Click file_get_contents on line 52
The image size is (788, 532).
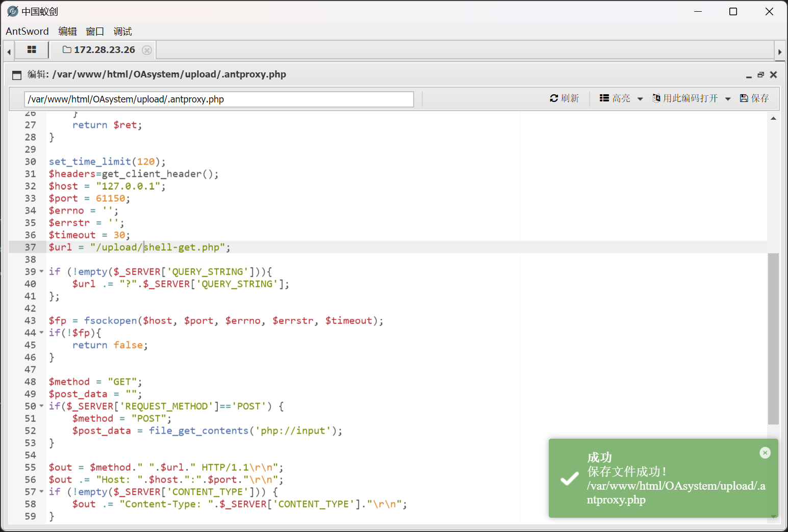click(x=198, y=431)
